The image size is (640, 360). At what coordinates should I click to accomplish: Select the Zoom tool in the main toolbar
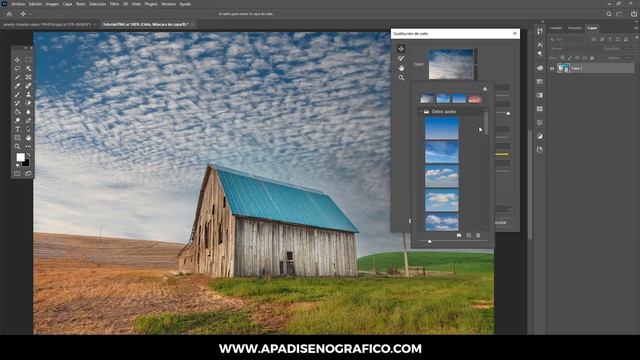17,147
